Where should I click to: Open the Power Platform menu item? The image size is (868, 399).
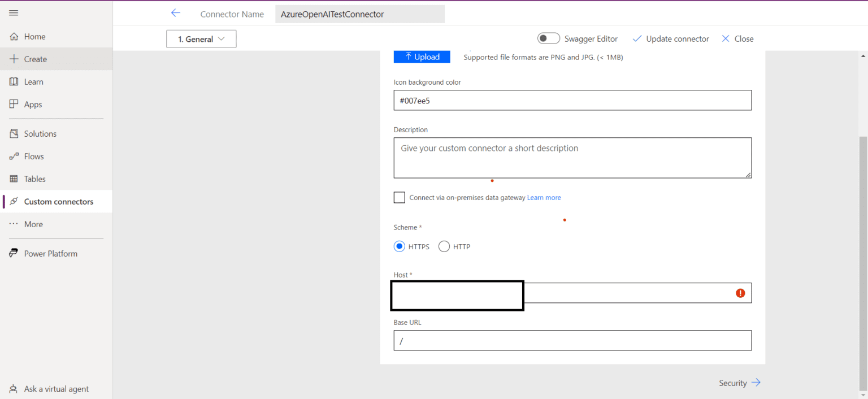(x=50, y=253)
